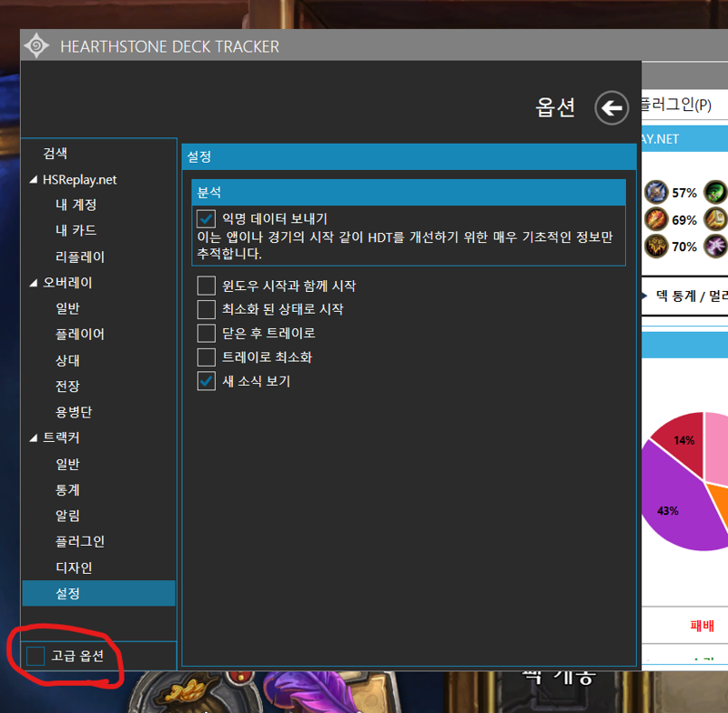Viewport: 728px width, 713px height.
Task: Enable 윈도우 시작과 함께 시작
Action: click(x=207, y=286)
